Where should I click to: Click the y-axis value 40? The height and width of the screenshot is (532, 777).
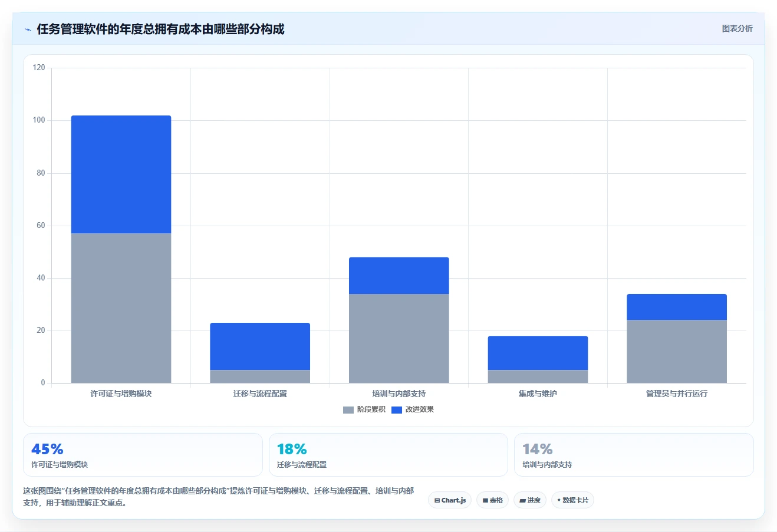tap(41, 278)
